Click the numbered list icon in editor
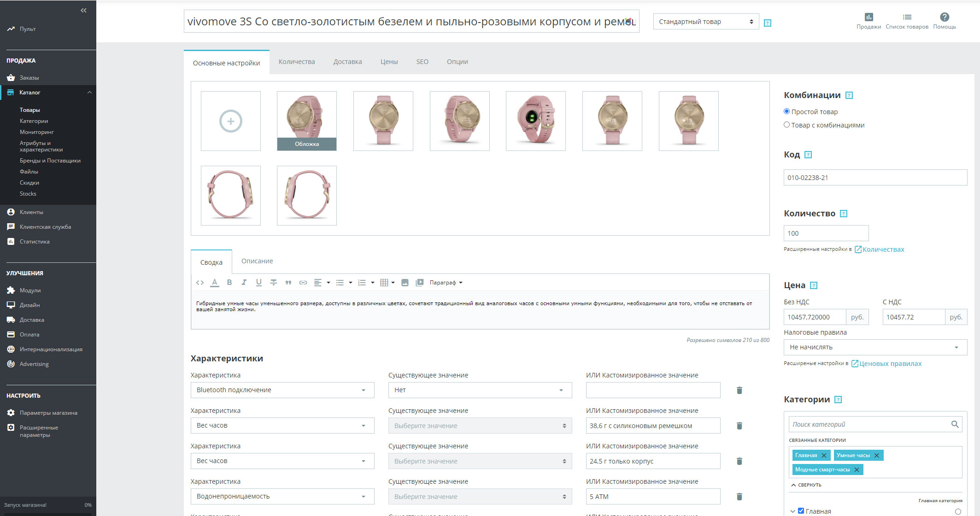This screenshot has height=516, width=980. (x=362, y=283)
